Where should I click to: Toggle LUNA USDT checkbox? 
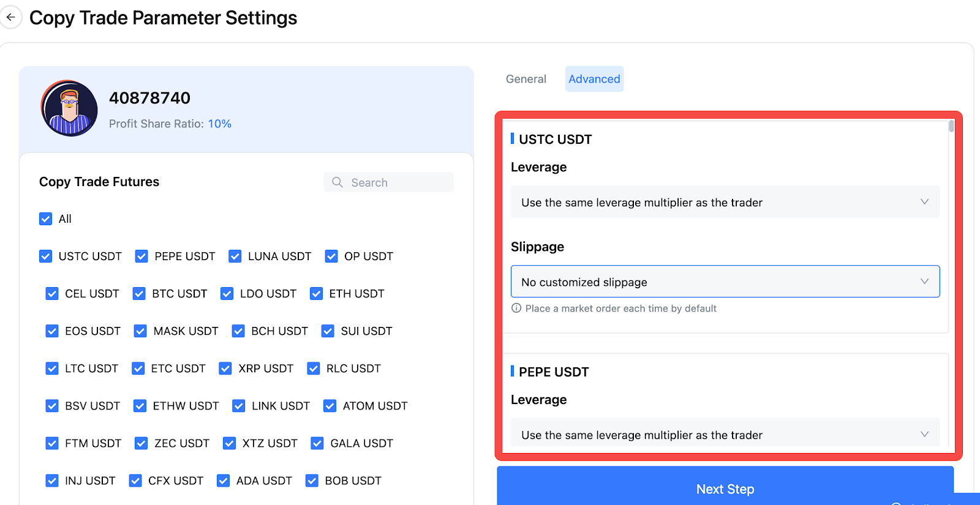(235, 256)
